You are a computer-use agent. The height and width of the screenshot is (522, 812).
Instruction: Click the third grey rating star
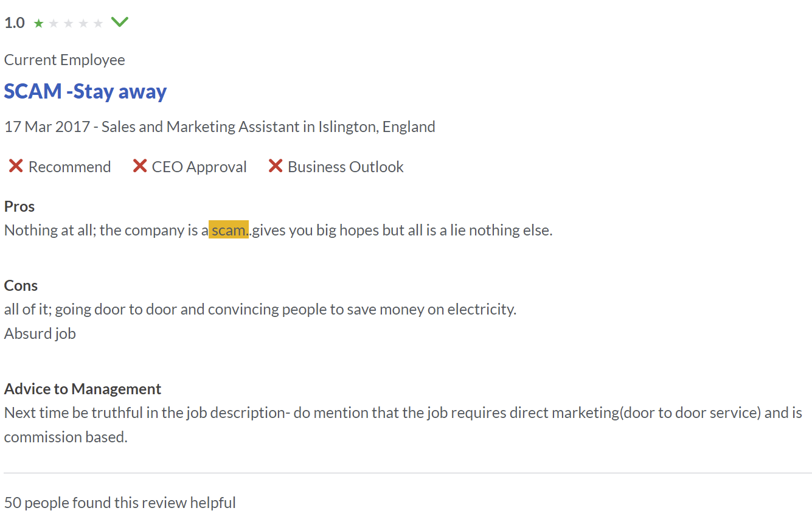(x=68, y=23)
